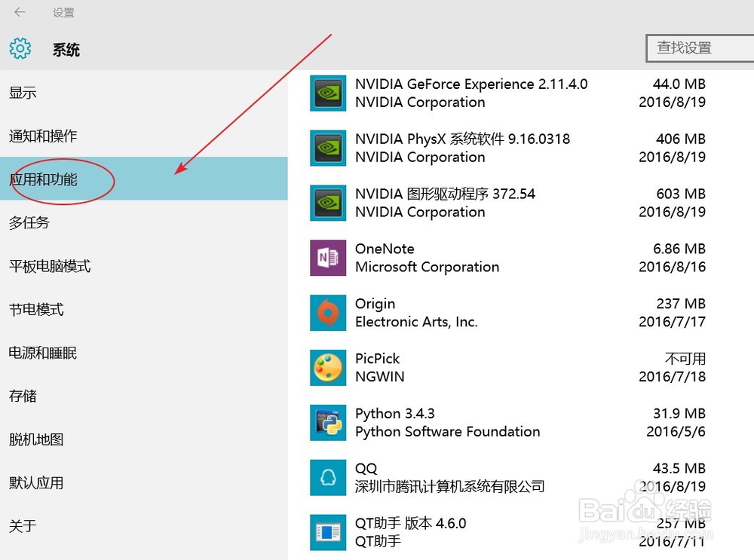Screen dimensions: 754x560
Task: Click the System gear icon
Action: click(x=20, y=50)
